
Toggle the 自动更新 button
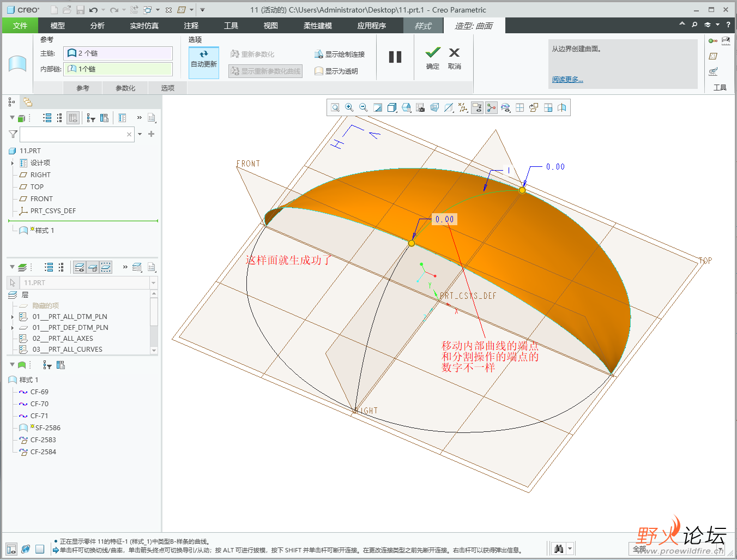[x=204, y=62]
